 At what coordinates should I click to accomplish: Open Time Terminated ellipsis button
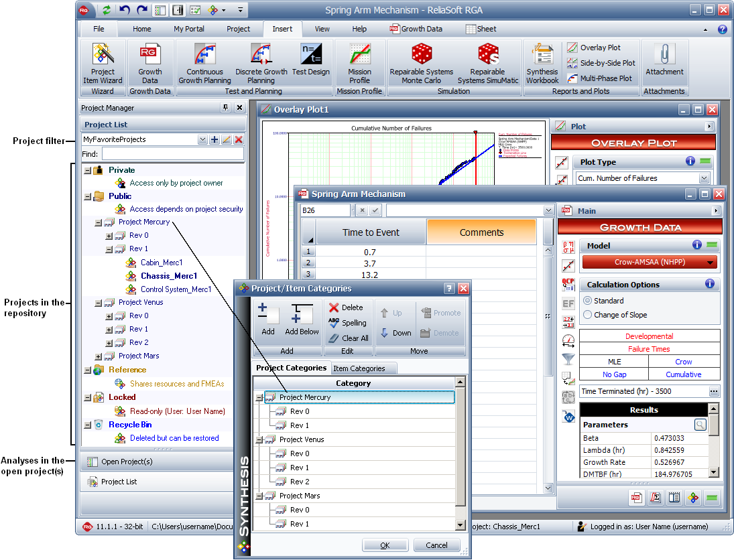[713, 392]
